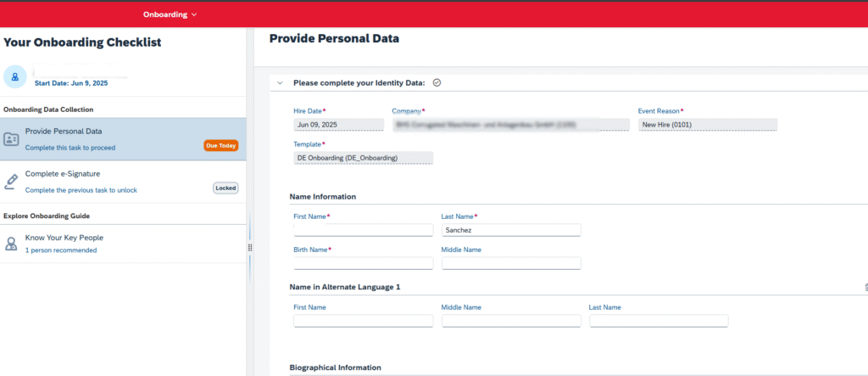
Task: Click the pen icon beside Complete e-Signature
Action: tap(11, 181)
